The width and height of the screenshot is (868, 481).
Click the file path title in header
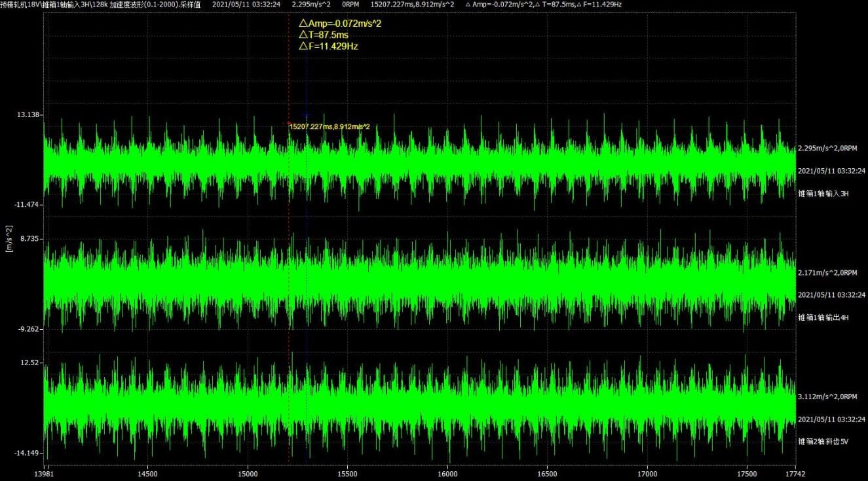101,5
